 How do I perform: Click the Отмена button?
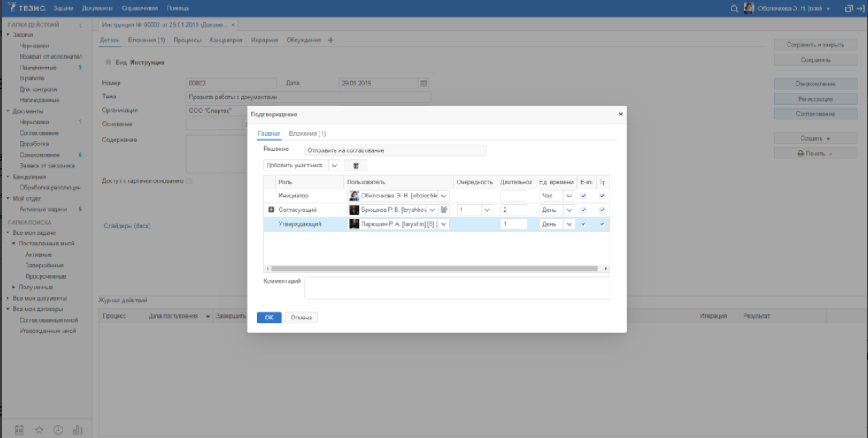click(x=301, y=317)
